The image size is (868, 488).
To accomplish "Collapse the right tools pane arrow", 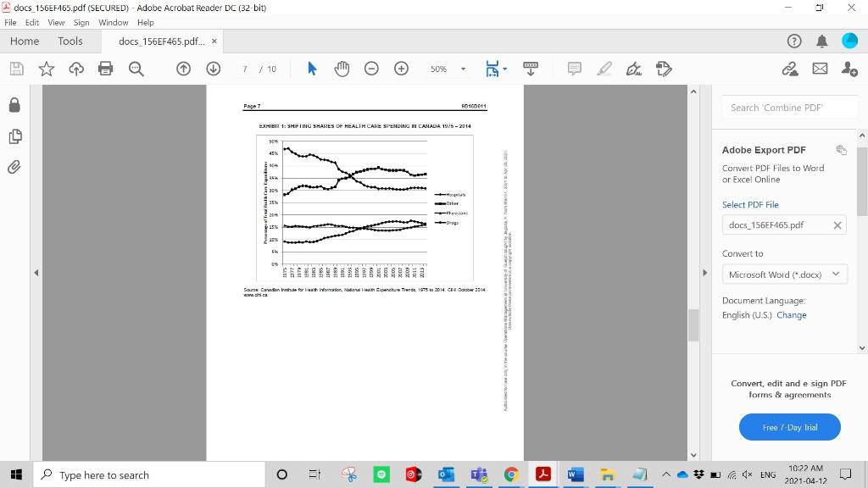I will pos(704,273).
